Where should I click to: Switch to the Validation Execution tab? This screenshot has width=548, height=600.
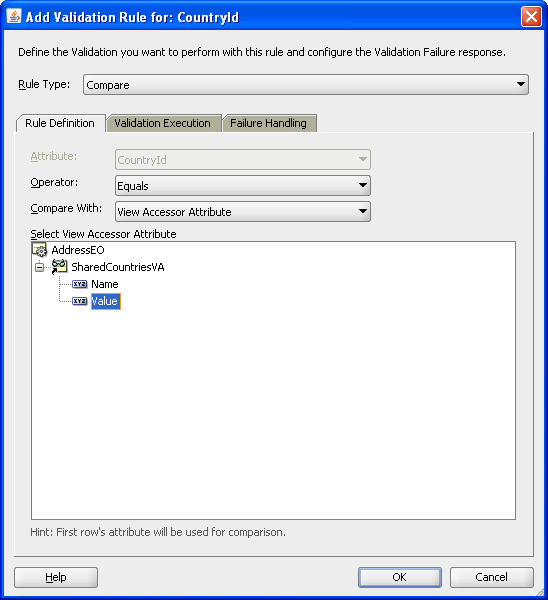click(x=163, y=123)
